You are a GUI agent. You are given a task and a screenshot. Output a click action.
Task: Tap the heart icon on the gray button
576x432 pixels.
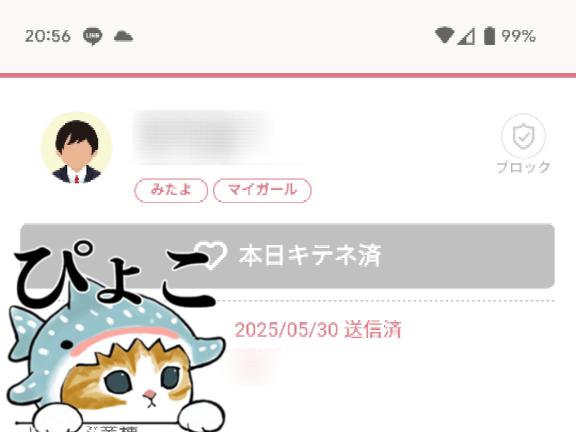(x=211, y=255)
